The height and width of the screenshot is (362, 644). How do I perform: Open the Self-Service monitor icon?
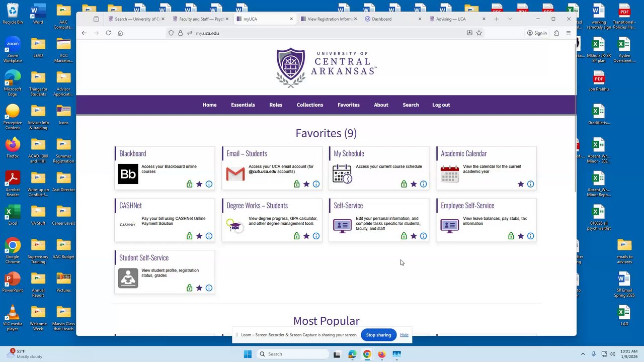pyautogui.click(x=342, y=226)
